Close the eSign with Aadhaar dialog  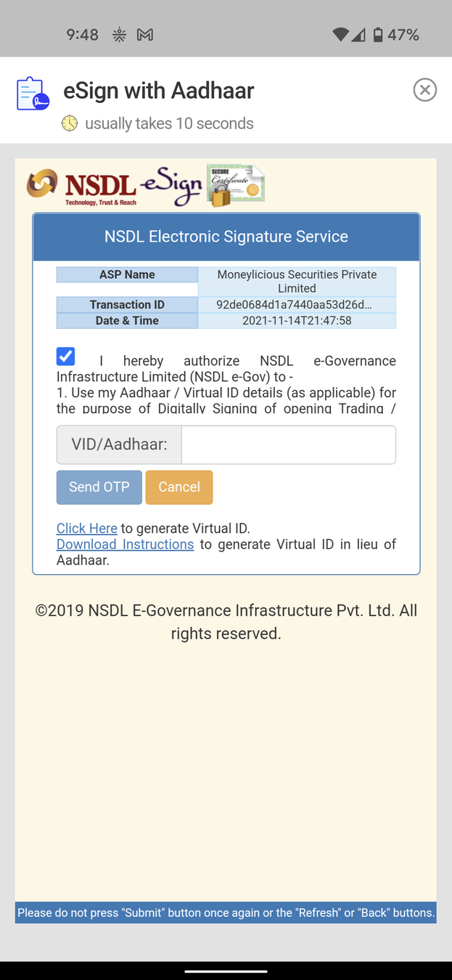[424, 90]
